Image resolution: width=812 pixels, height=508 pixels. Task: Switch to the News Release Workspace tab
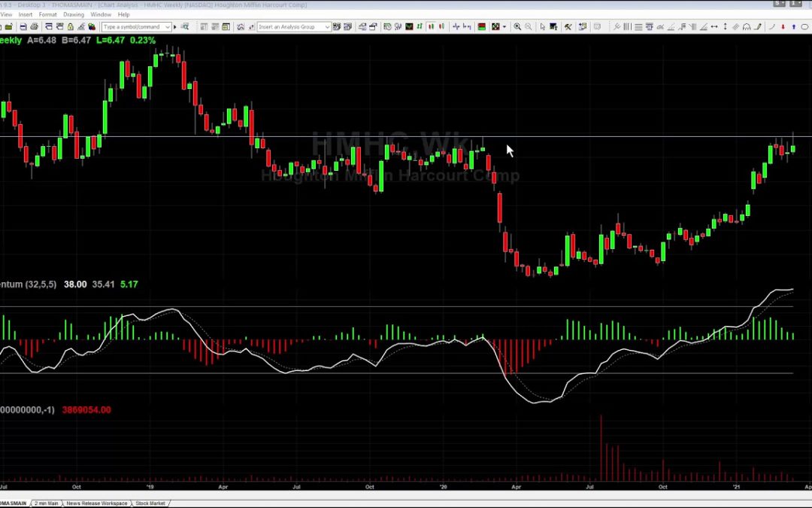tap(97, 503)
